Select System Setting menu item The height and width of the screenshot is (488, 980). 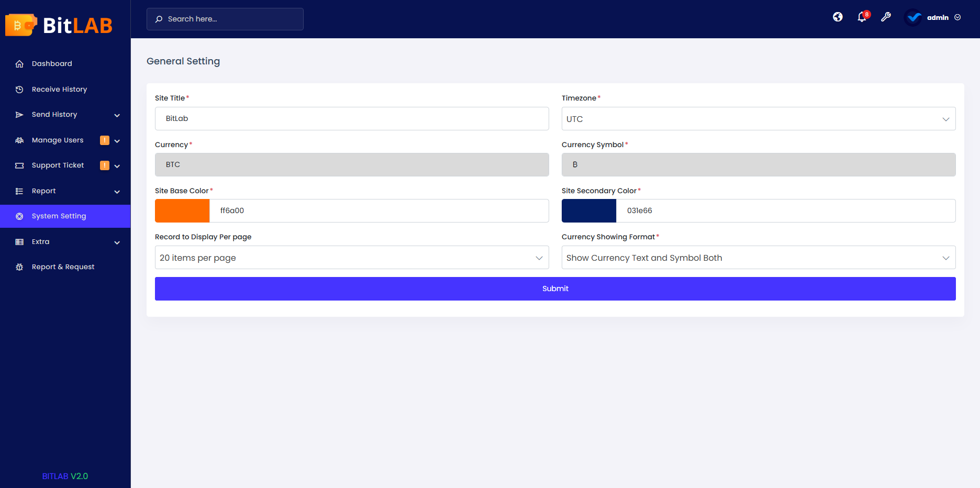pyautogui.click(x=65, y=216)
